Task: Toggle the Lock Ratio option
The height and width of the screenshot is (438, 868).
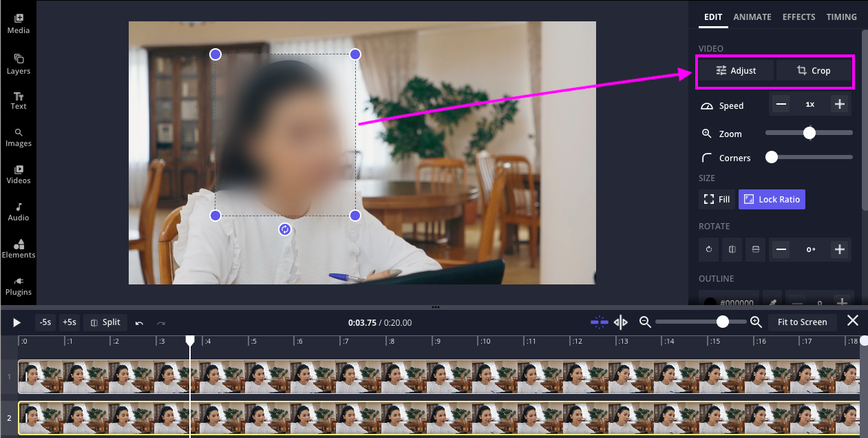Action: (772, 199)
